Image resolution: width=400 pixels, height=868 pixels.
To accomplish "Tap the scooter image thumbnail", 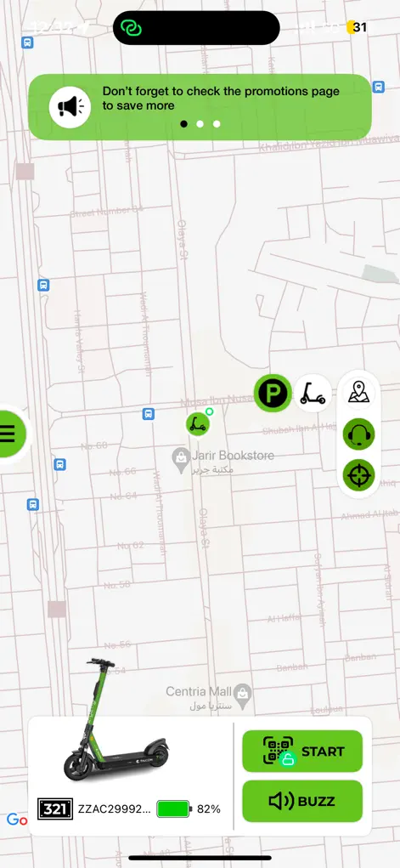I will pyautogui.click(x=115, y=719).
